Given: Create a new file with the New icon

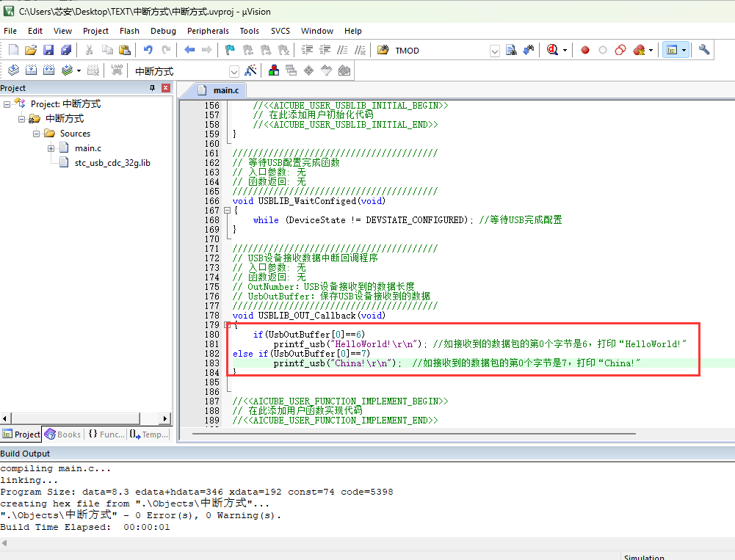Looking at the screenshot, I should 14,50.
